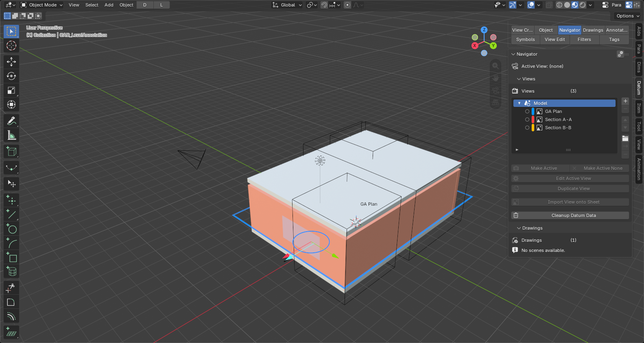
Task: Select the add cylinder tool
Action: click(x=11, y=271)
